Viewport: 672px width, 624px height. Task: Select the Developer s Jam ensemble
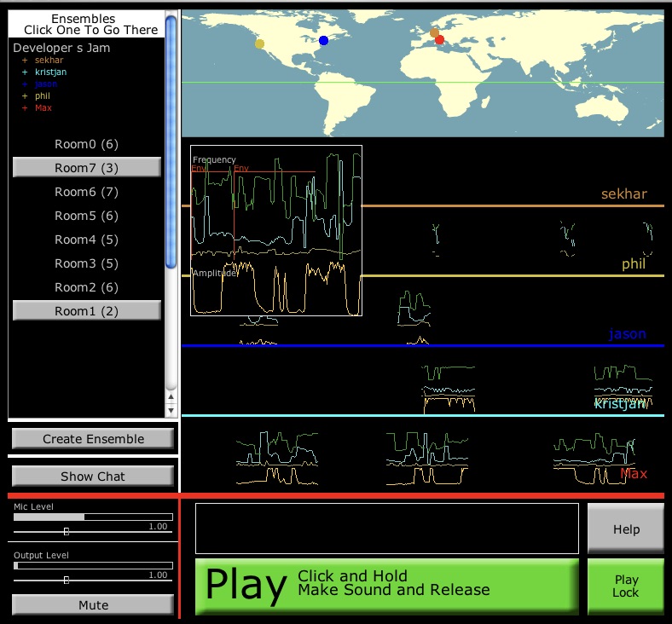coord(61,48)
